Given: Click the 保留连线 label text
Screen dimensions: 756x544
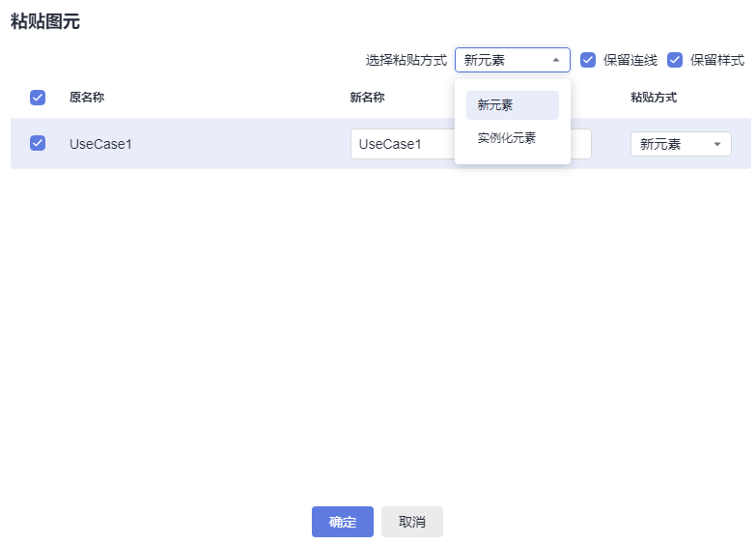Looking at the screenshot, I should pos(630,60).
